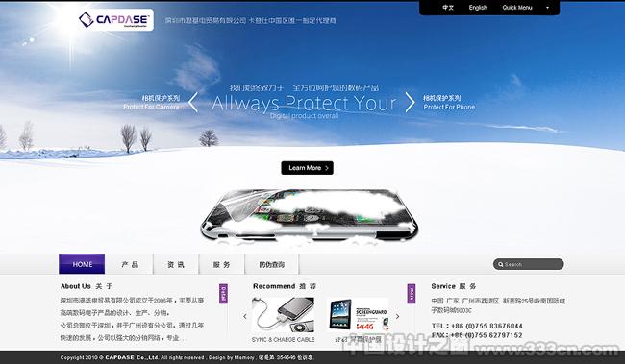Viewport: 625px width, 364px height.
Task: Open the 服务 navigation tab
Action: coord(221,264)
